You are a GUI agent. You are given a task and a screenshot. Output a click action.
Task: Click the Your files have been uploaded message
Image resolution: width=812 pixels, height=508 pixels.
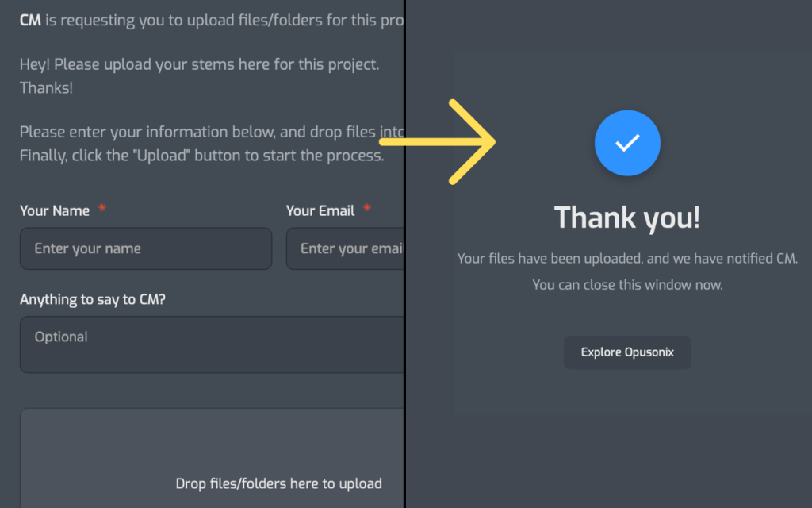(x=627, y=259)
